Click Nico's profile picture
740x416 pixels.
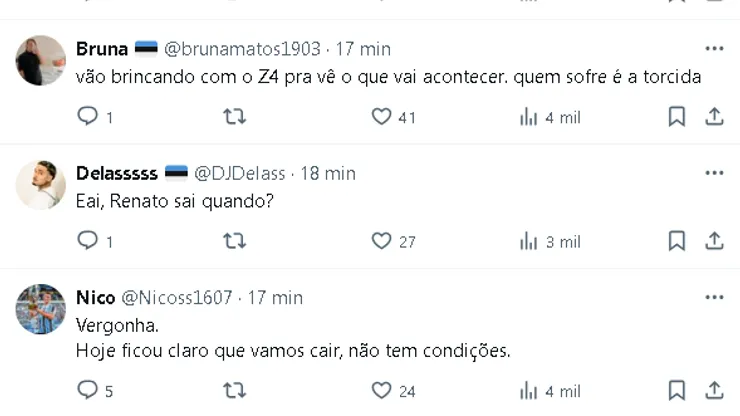click(x=41, y=309)
